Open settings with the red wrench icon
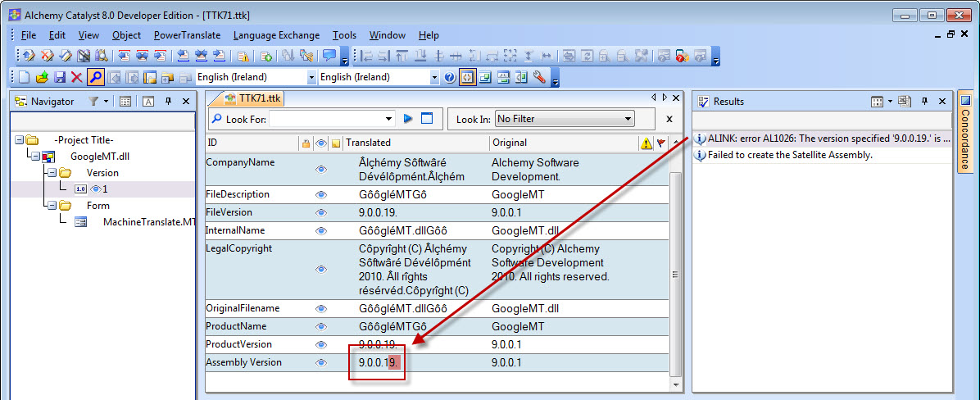The height and width of the screenshot is (400, 980). coord(538,78)
